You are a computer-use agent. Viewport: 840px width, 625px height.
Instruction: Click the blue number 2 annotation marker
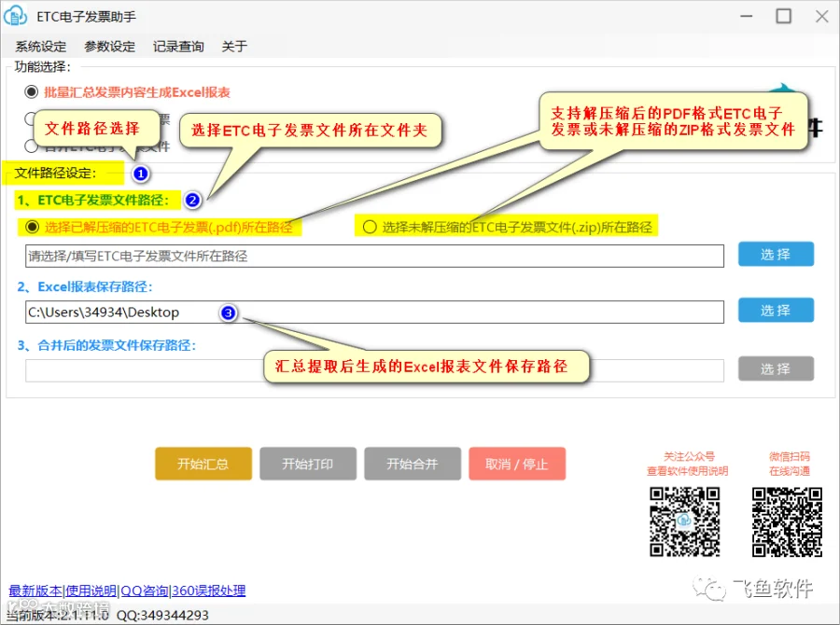click(192, 201)
